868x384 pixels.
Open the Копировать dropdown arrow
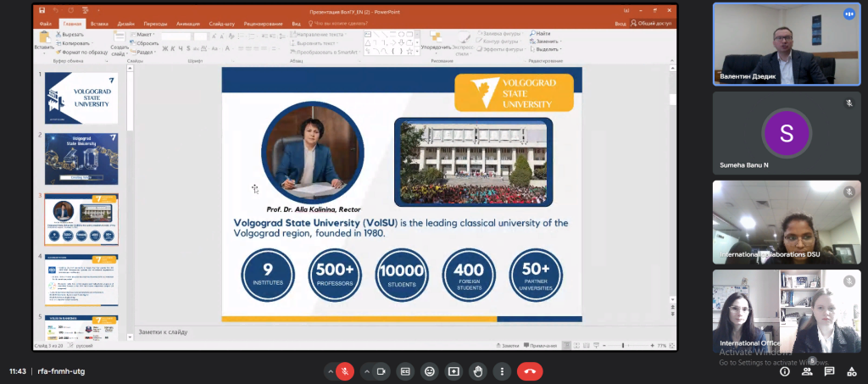point(92,43)
